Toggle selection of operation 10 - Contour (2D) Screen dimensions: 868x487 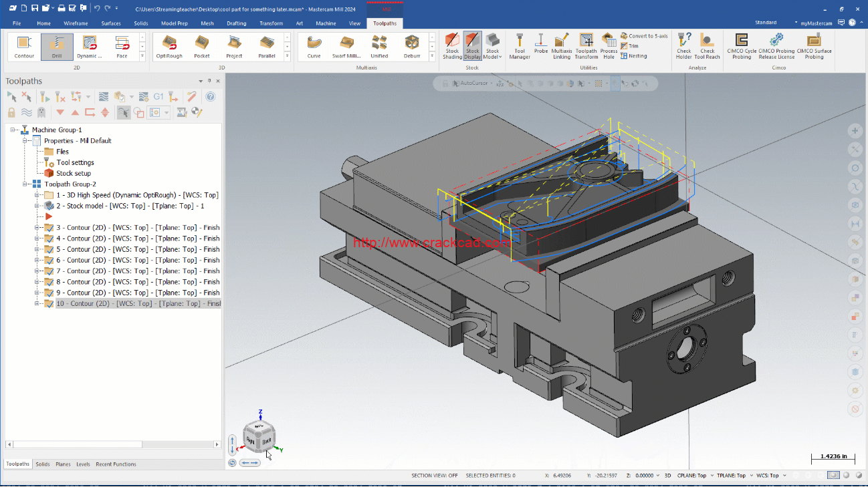point(49,303)
